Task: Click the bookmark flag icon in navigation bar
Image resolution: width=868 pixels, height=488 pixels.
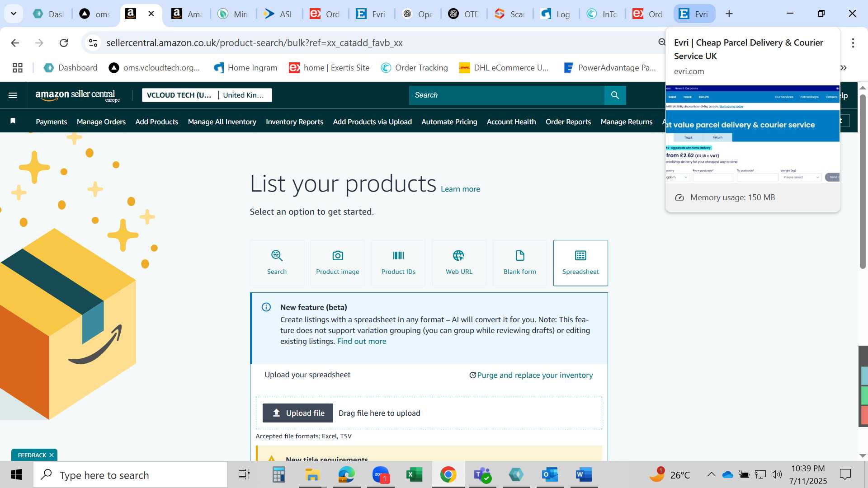Action: 13,121
